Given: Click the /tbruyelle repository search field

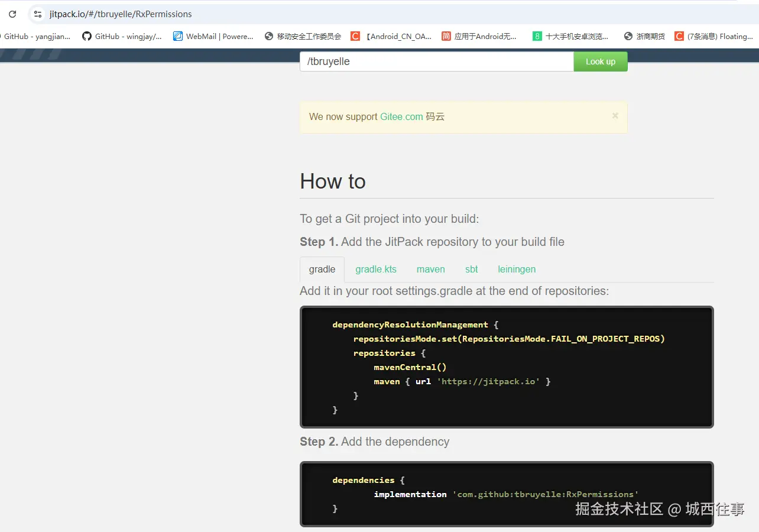Looking at the screenshot, I should pos(437,61).
